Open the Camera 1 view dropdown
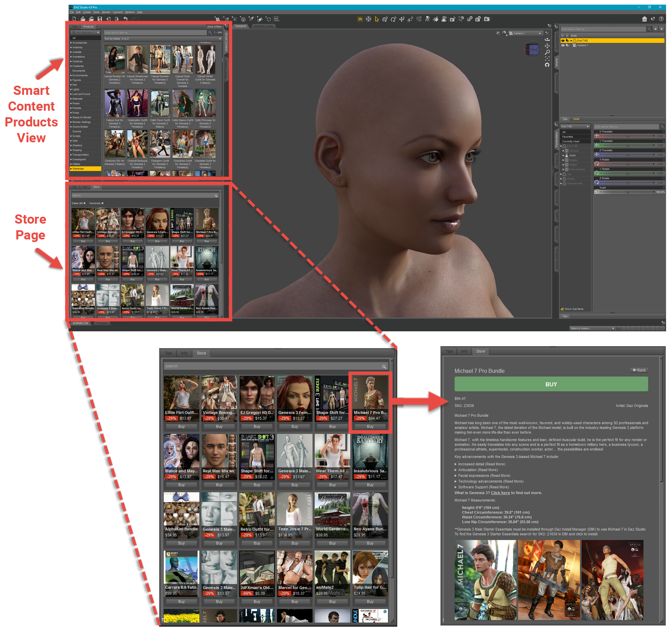Screen dimensions: 672x635 (x=527, y=34)
